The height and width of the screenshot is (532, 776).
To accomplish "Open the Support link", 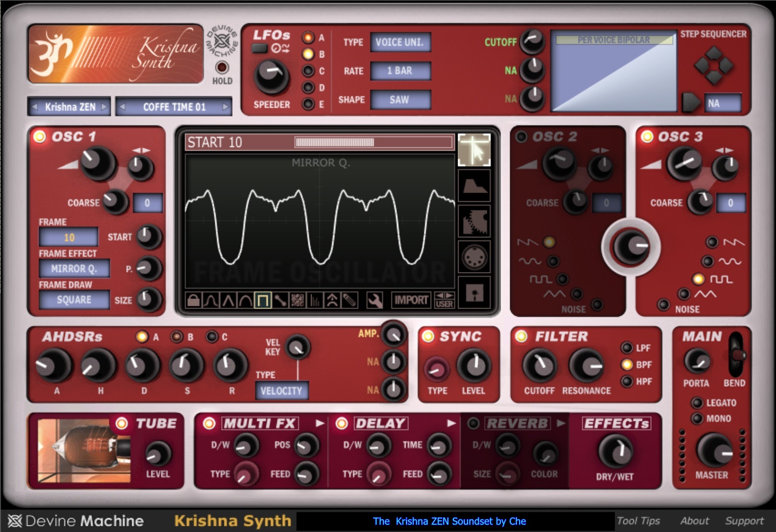I will (744, 521).
